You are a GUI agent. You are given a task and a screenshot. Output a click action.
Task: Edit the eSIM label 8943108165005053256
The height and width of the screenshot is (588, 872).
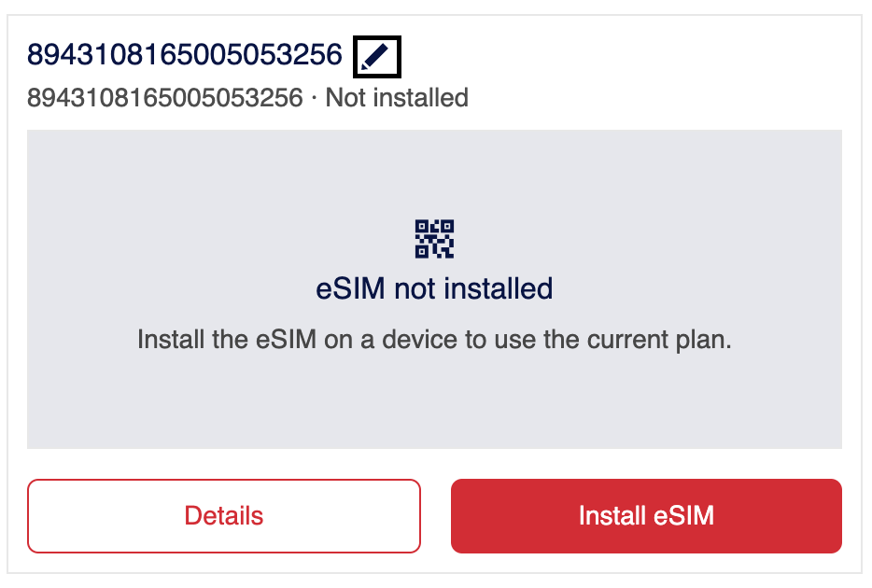click(x=377, y=57)
